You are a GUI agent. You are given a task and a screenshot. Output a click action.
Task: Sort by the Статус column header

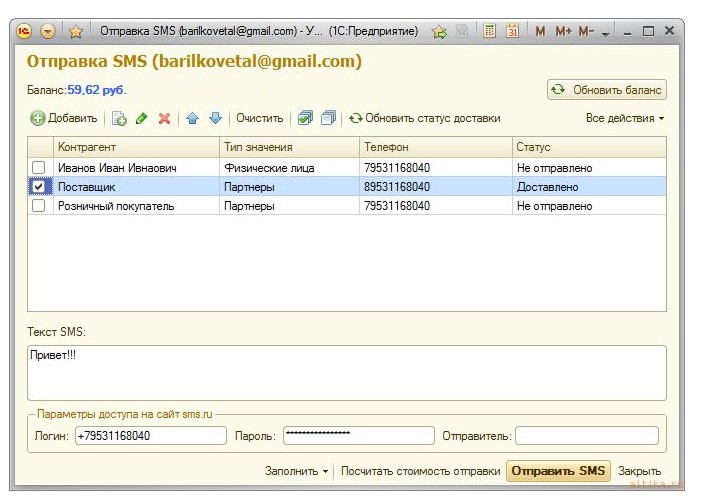point(588,147)
